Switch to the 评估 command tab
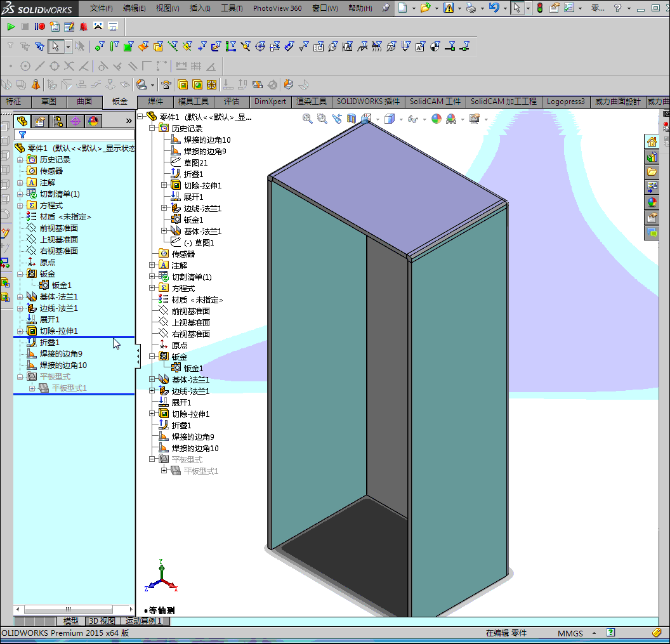Viewport: 670px width, 644px height. pyautogui.click(x=231, y=102)
